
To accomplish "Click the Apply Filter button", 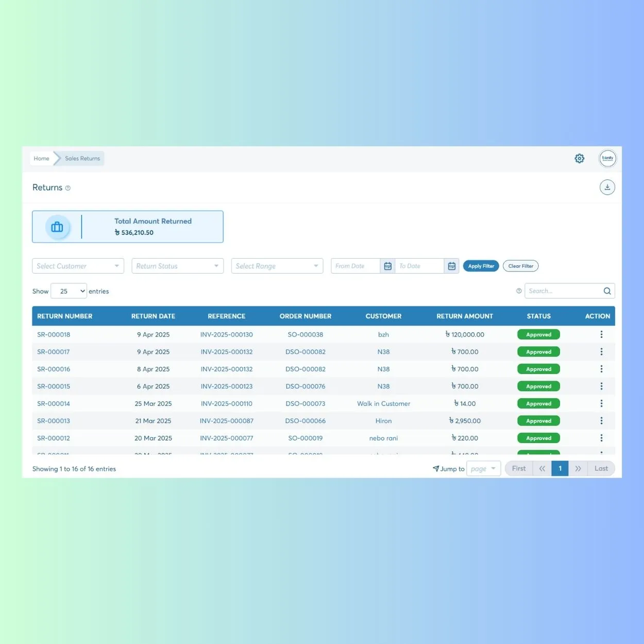I will coord(481,265).
